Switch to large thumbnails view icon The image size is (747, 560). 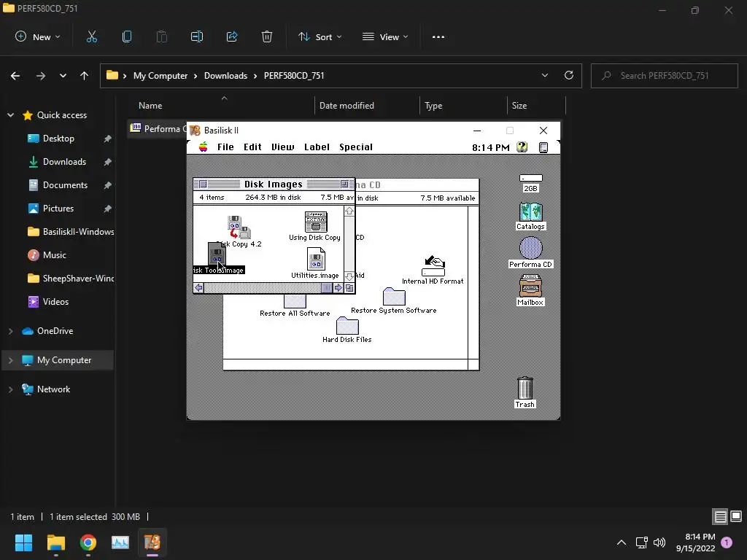[x=736, y=517]
